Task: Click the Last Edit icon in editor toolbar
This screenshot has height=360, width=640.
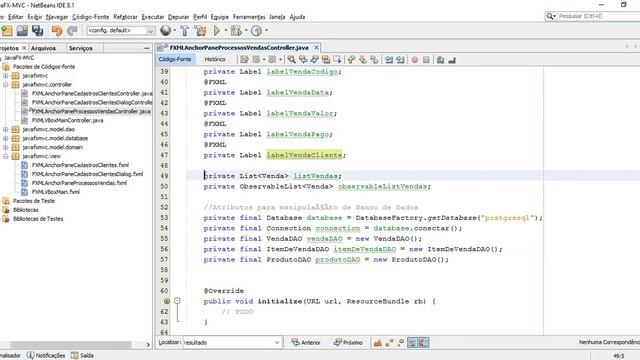Action: point(244,60)
